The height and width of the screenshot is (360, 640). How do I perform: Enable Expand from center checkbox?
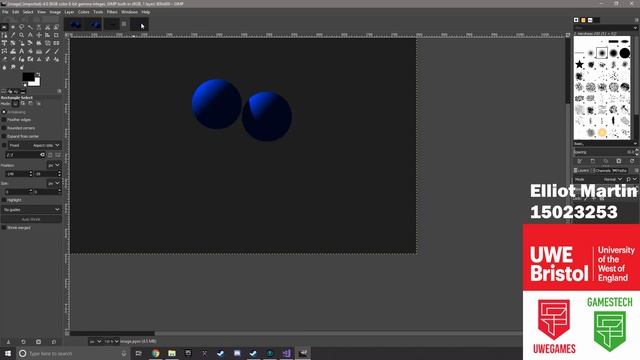click(4, 136)
